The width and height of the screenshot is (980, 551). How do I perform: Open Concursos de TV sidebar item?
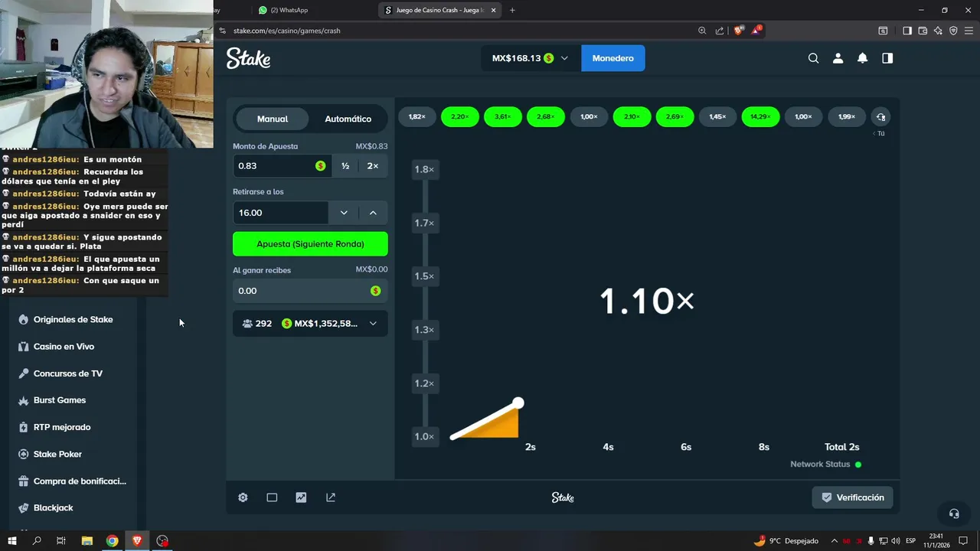[x=67, y=373]
